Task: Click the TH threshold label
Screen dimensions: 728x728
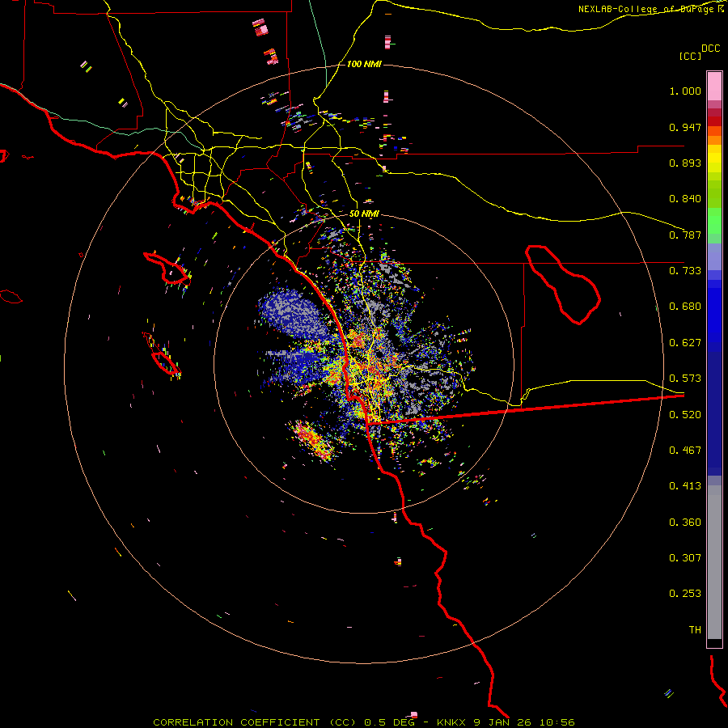Action: (x=695, y=630)
